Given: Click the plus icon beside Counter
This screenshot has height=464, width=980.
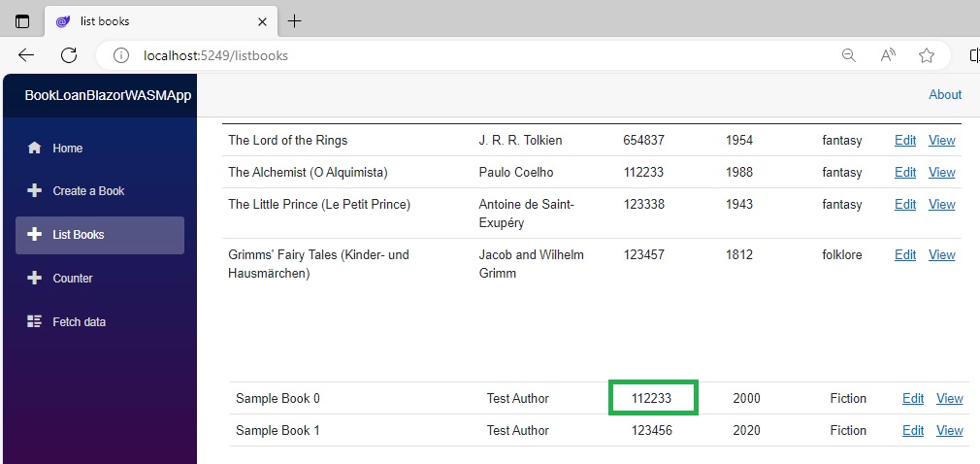Looking at the screenshot, I should [34, 279].
